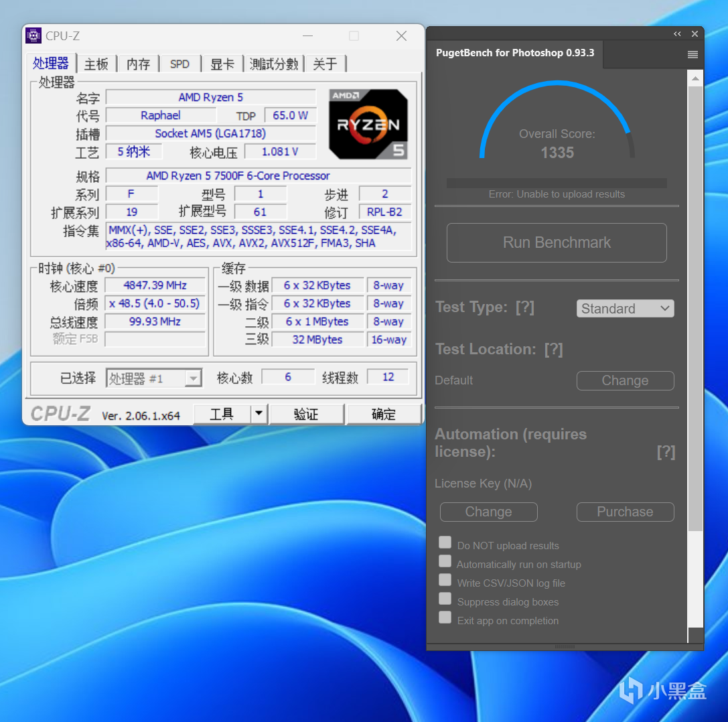Open the 主板 tab in CPU-Z
Viewport: 728px width, 722px height.
click(x=96, y=64)
